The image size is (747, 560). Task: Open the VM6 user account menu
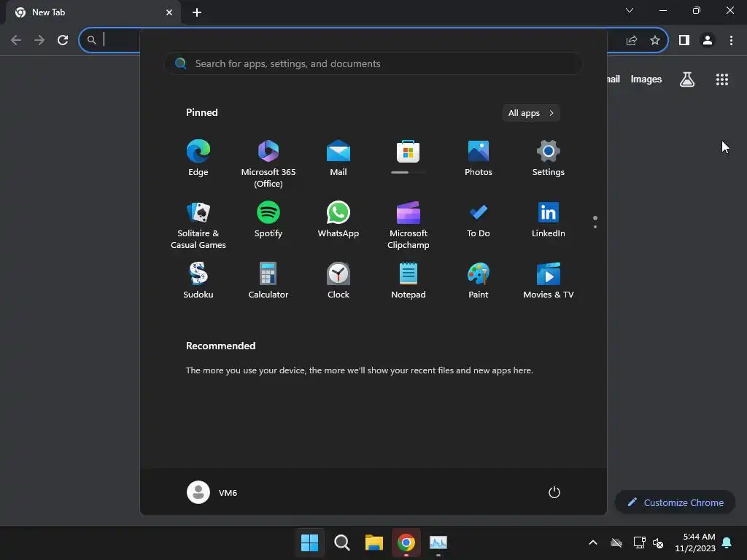coord(212,492)
